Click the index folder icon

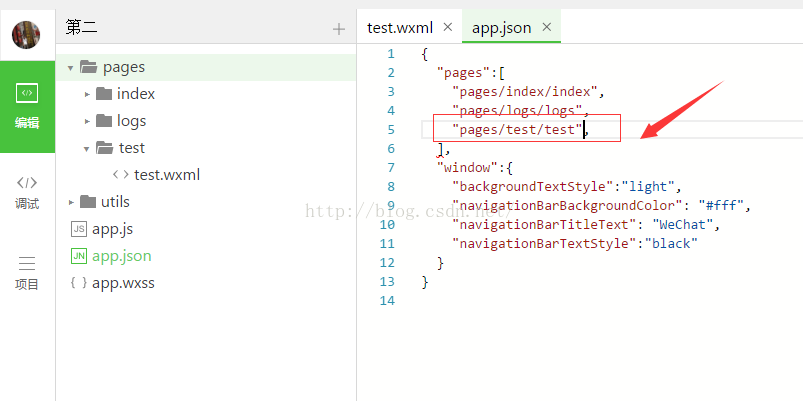pyautogui.click(x=103, y=94)
